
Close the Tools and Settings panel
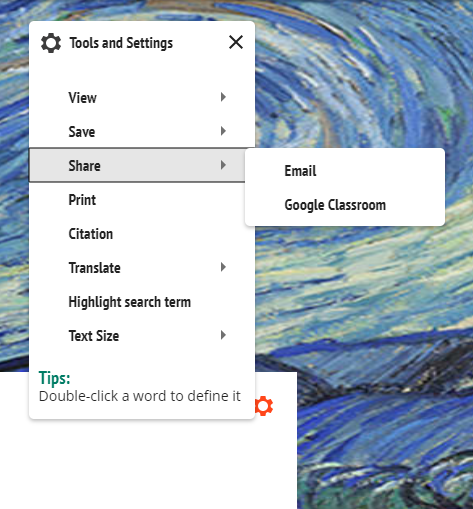[236, 42]
